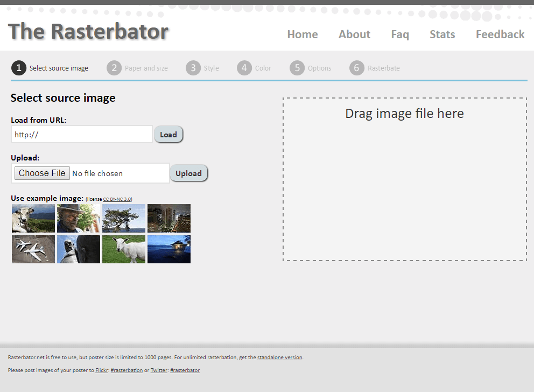534x392 pixels.
Task: Click the Upload button
Action: pyautogui.click(x=188, y=173)
